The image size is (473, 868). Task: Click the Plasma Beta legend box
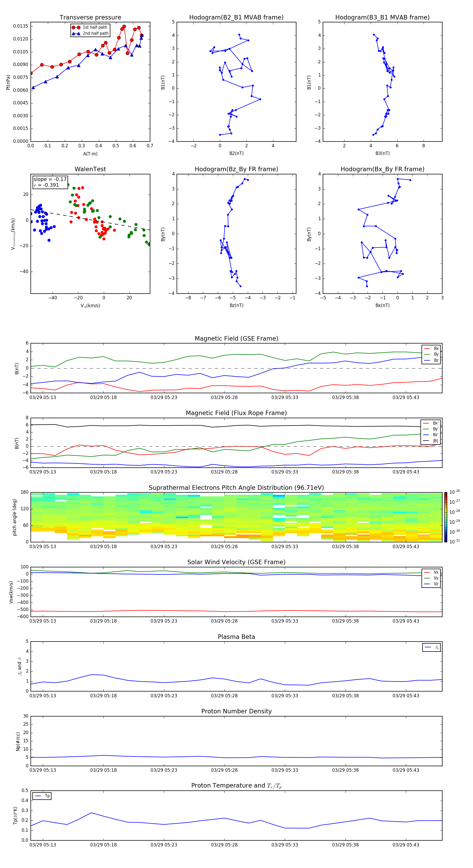(431, 647)
